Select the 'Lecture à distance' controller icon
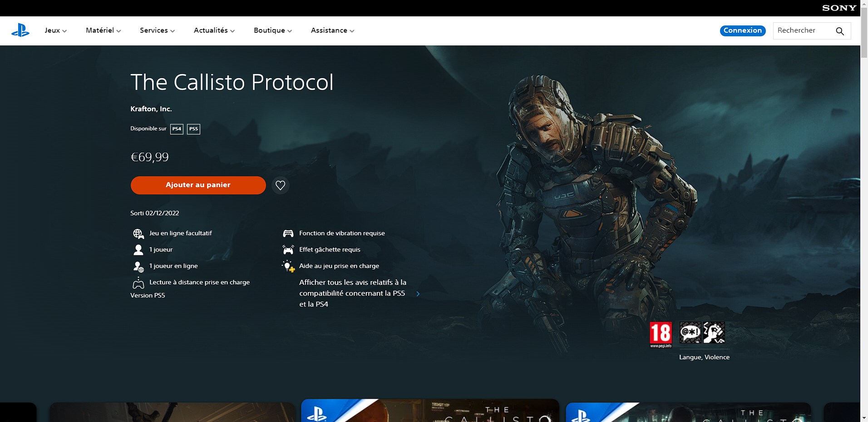The height and width of the screenshot is (422, 868). 138,282
